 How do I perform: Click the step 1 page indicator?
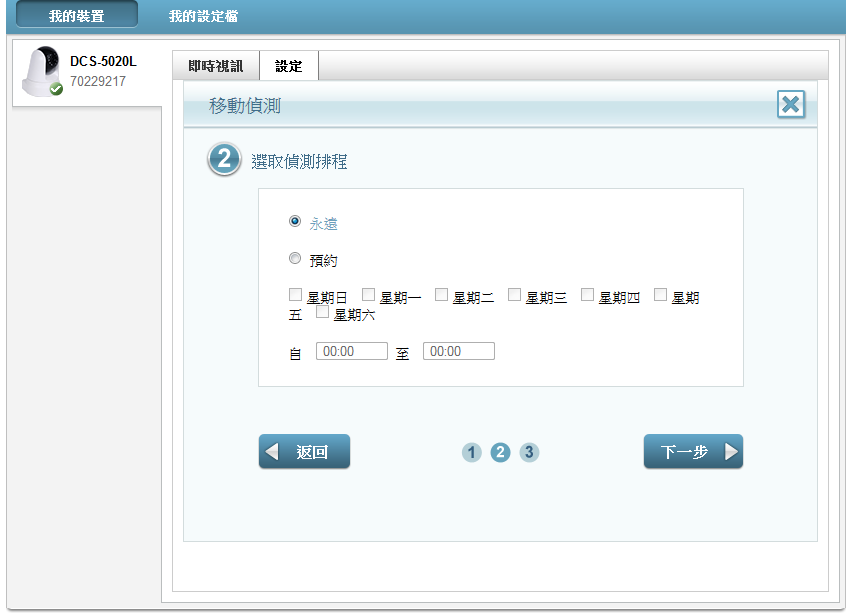pos(472,452)
